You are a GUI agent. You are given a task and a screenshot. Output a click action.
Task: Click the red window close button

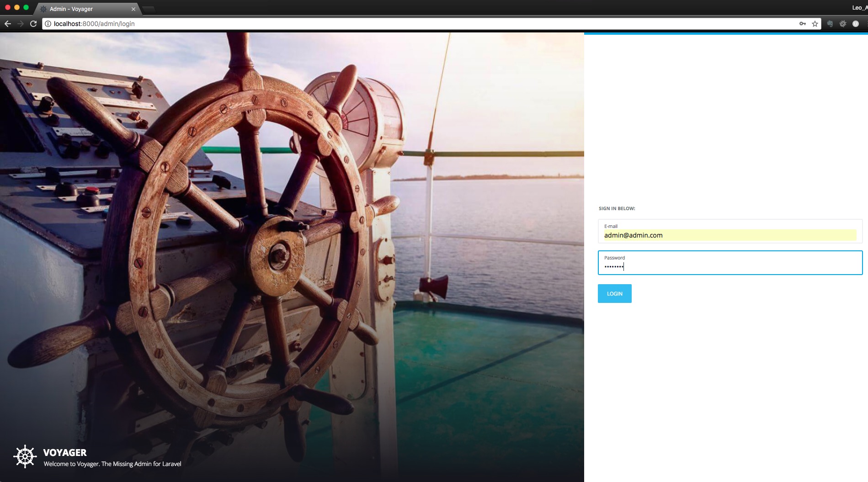click(8, 7)
